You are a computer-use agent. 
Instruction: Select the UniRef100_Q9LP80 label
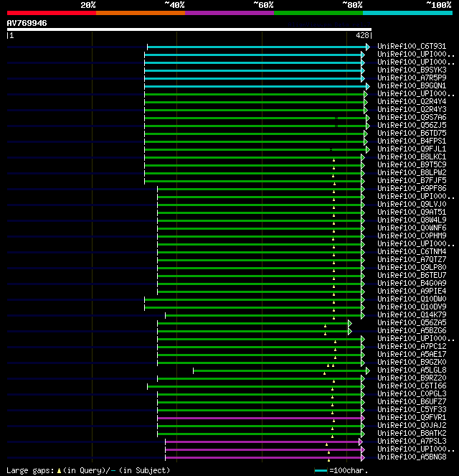click(412, 267)
